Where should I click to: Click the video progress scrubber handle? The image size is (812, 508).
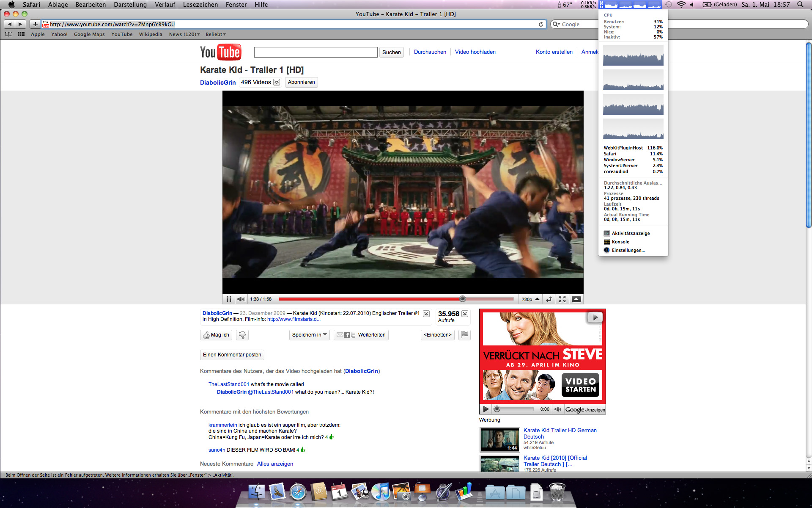[x=462, y=299]
